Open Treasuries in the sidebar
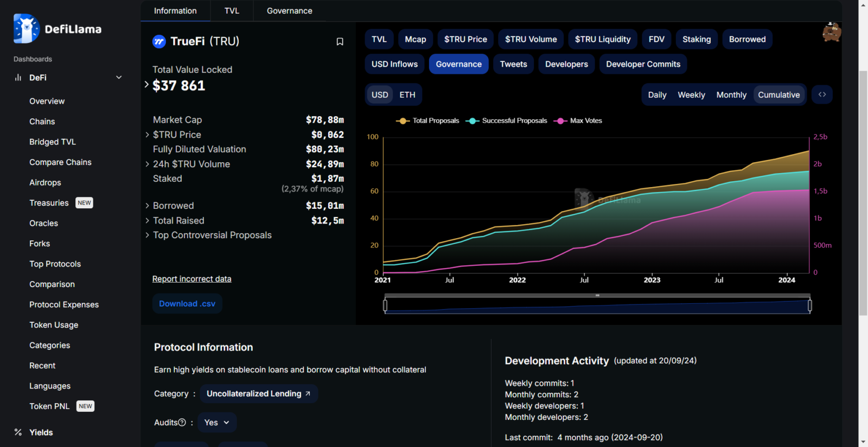The width and height of the screenshot is (868, 447). (x=49, y=203)
